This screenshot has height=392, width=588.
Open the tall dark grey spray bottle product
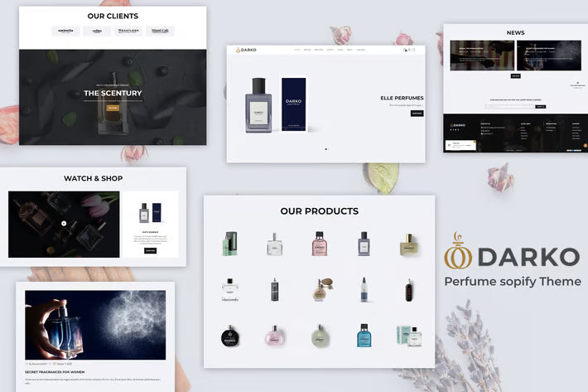[x=274, y=289]
